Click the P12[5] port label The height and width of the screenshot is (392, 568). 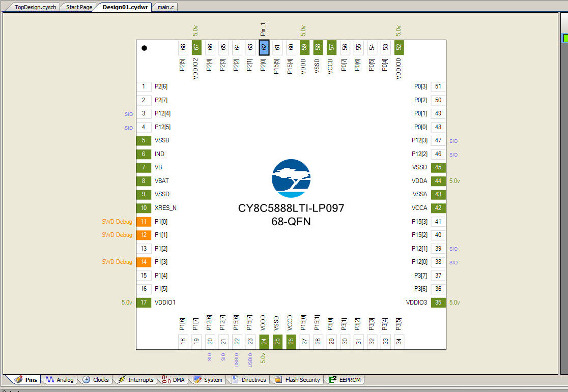coord(163,127)
